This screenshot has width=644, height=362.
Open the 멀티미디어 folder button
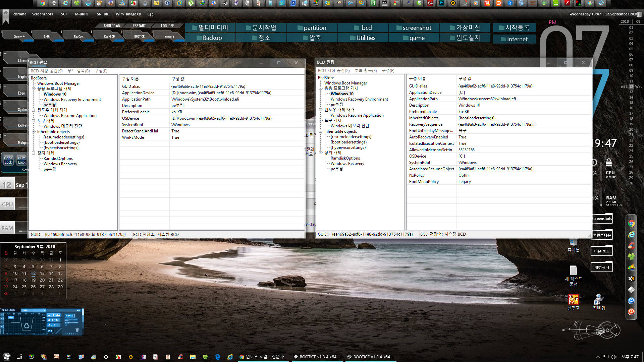[210, 28]
